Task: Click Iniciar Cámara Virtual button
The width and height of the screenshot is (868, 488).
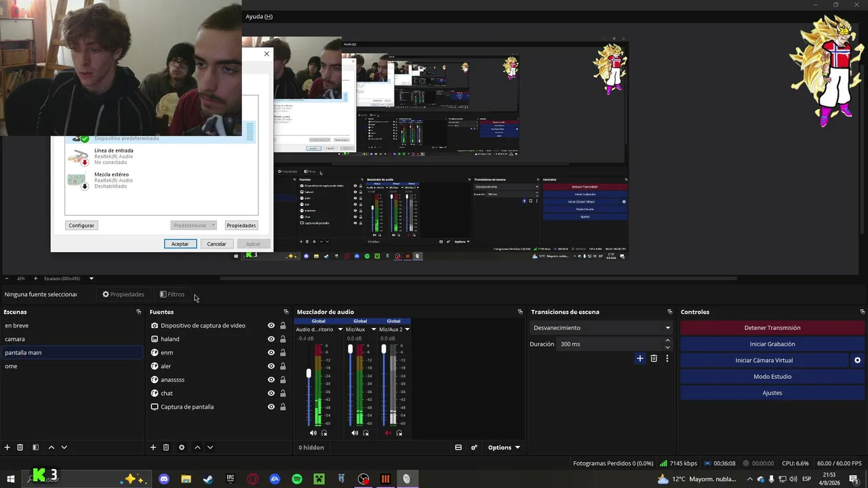Action: (764, 361)
